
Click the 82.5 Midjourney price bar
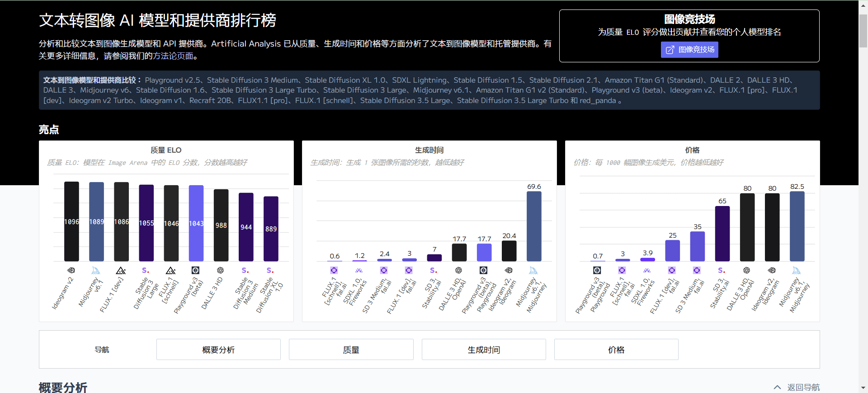(x=797, y=226)
